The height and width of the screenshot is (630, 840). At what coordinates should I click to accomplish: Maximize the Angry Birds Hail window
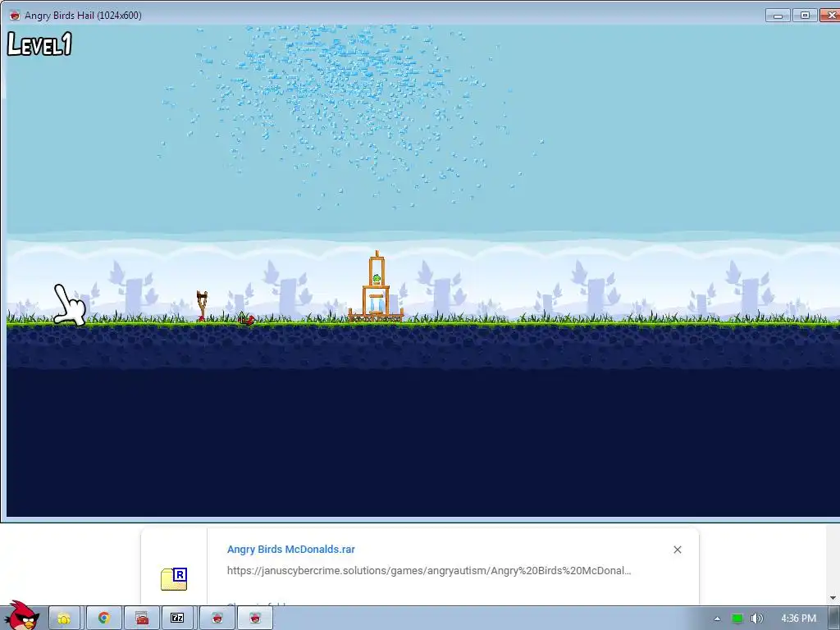coord(805,15)
